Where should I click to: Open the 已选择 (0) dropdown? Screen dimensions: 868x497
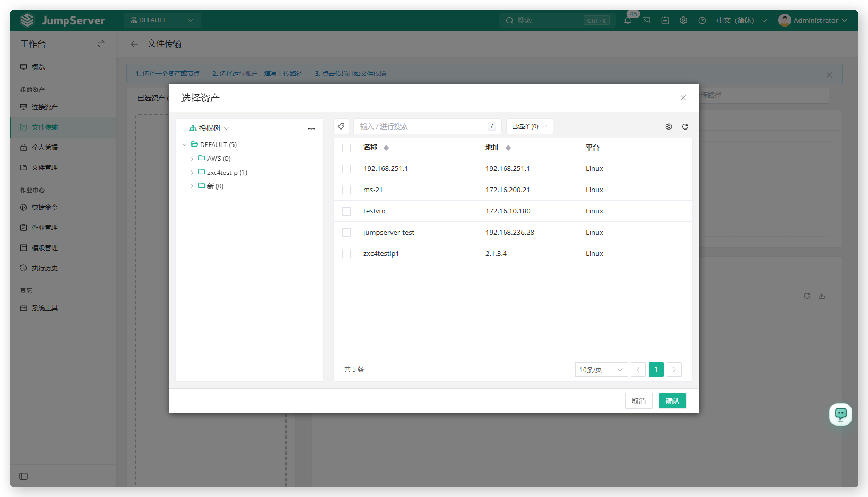[530, 126]
